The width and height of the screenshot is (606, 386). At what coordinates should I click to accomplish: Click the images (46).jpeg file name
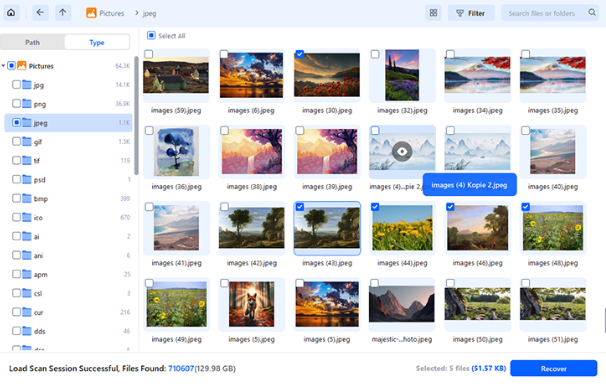(477, 263)
